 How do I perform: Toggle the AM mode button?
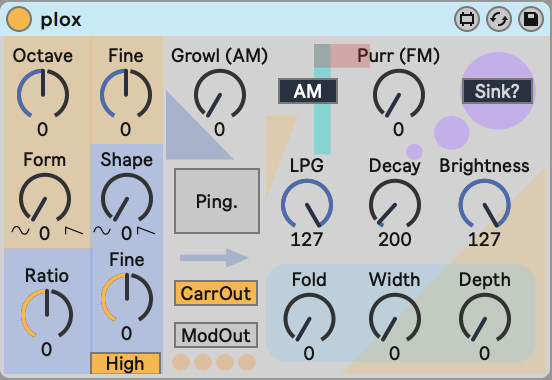click(308, 91)
